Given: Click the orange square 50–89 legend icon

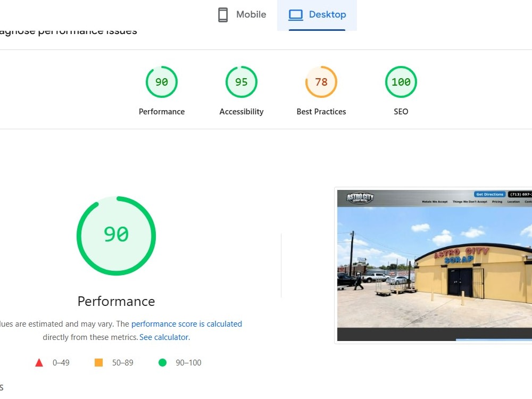Looking at the screenshot, I should click(99, 363).
